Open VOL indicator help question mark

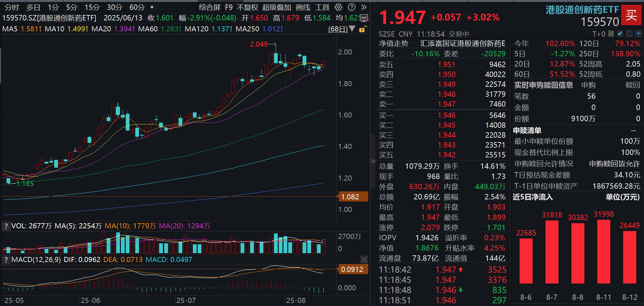pos(6,226)
